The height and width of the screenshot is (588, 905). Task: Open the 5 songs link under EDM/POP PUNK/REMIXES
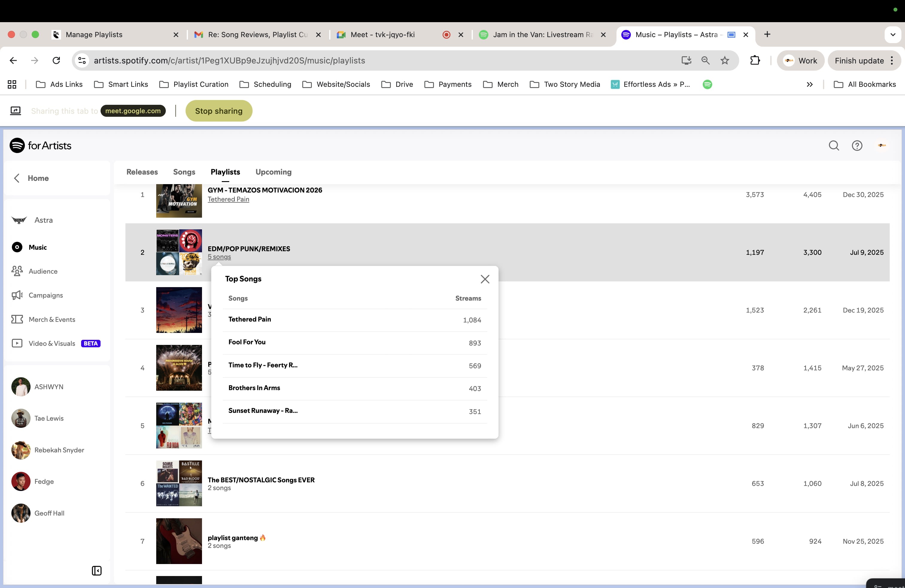219,257
